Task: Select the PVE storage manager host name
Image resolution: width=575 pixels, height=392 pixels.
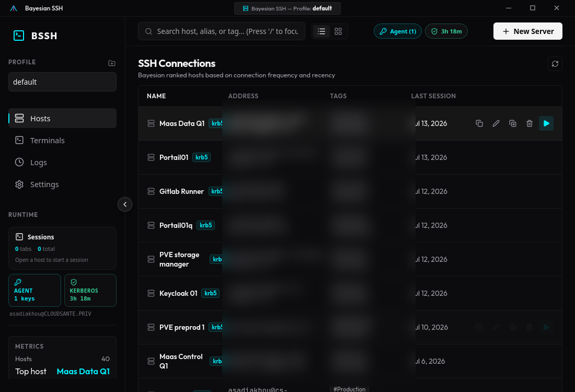Action: point(179,259)
